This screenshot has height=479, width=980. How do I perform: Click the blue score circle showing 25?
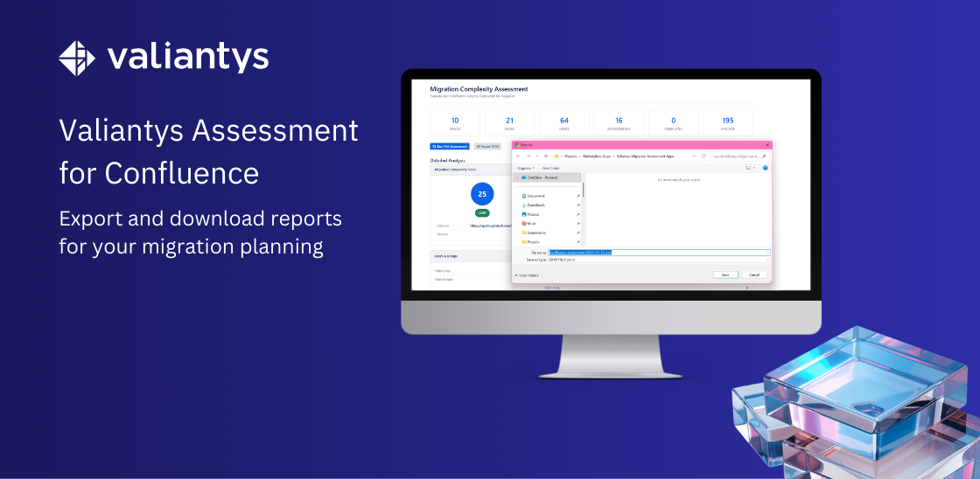482,194
